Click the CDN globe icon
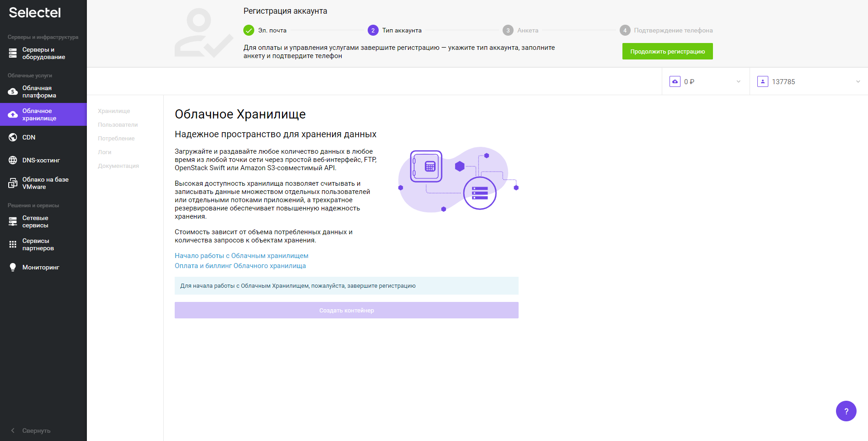 13,137
